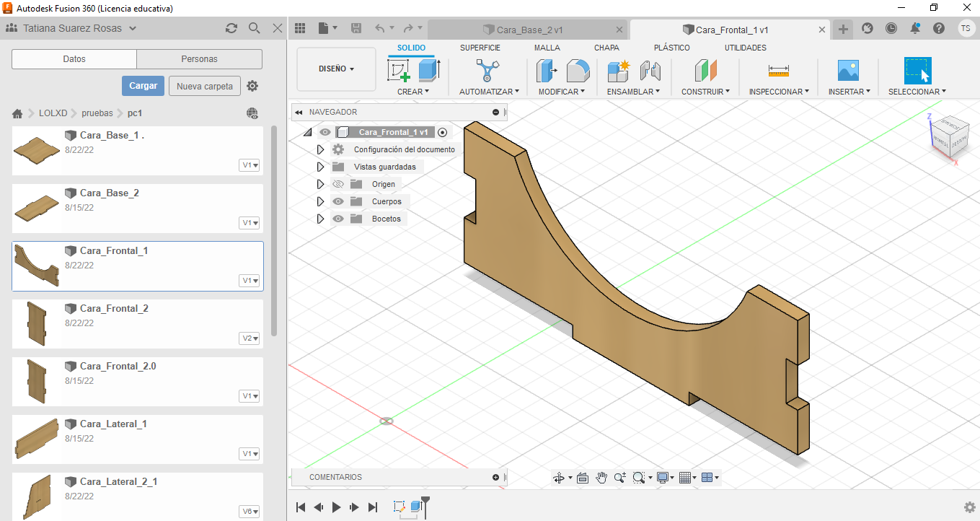Open the DISEÑO workspace dropdown
This screenshot has width=980, height=521.
coord(336,69)
